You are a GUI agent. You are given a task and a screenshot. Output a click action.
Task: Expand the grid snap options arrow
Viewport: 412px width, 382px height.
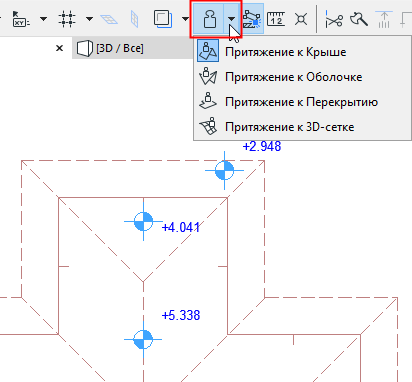pos(89,19)
